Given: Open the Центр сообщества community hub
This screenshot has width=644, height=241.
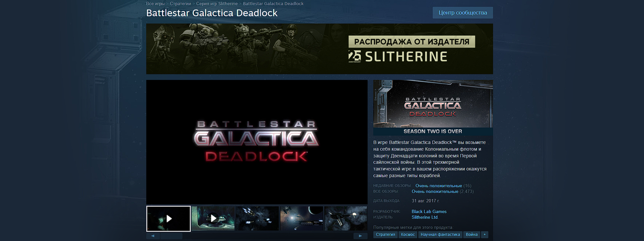Looking at the screenshot, I should tap(462, 13).
